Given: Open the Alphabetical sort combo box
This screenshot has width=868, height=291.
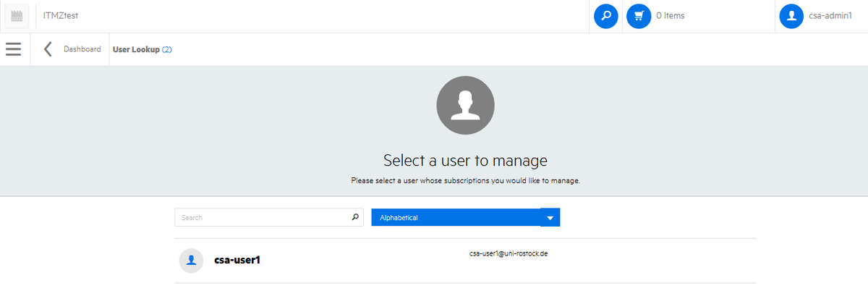Looking at the screenshot, I should click(466, 217).
